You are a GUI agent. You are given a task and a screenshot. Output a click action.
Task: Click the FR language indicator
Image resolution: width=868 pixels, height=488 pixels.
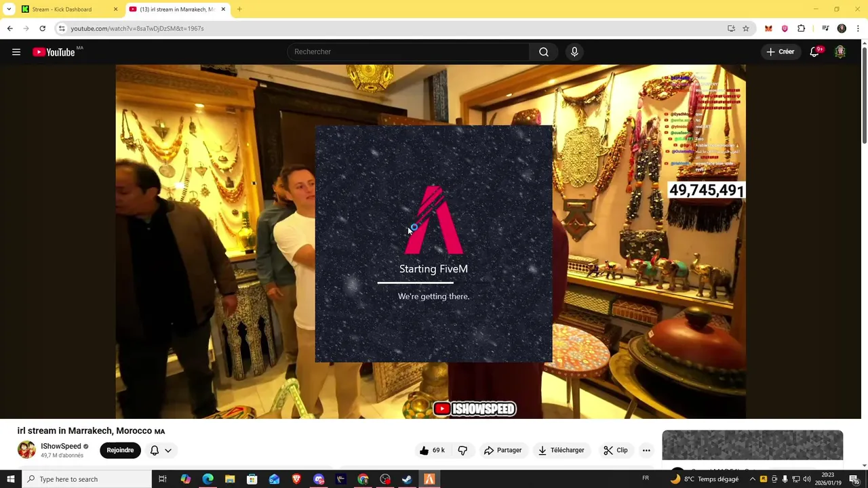[x=646, y=479]
